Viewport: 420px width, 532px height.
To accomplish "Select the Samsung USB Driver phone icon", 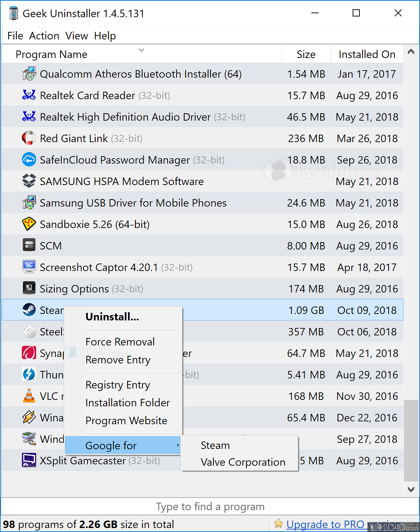I will point(29,203).
